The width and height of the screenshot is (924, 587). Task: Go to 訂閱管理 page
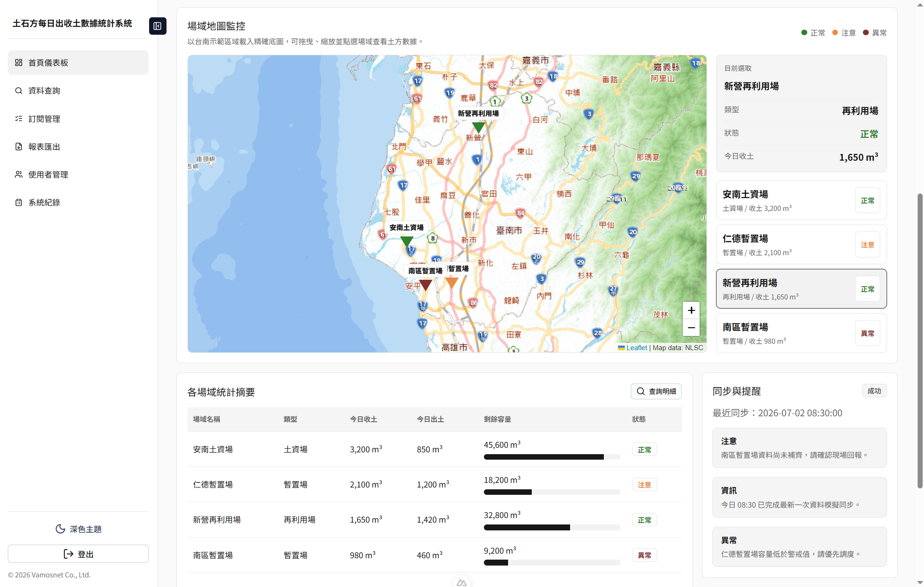pos(78,119)
